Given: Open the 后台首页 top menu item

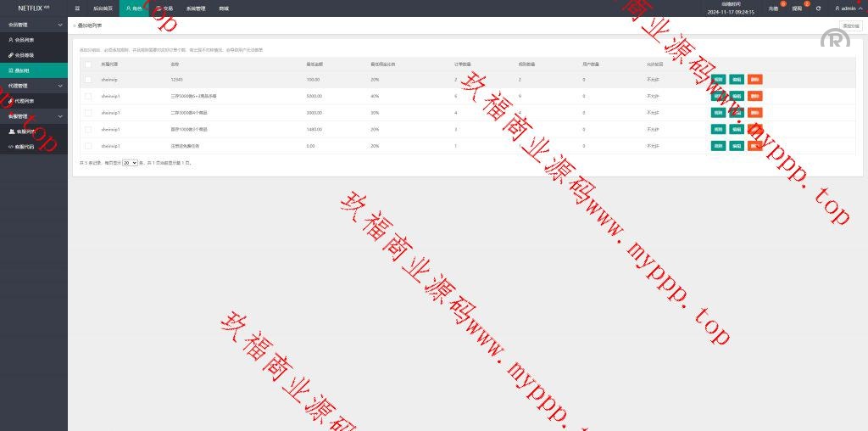Looking at the screenshot, I should tap(103, 8).
